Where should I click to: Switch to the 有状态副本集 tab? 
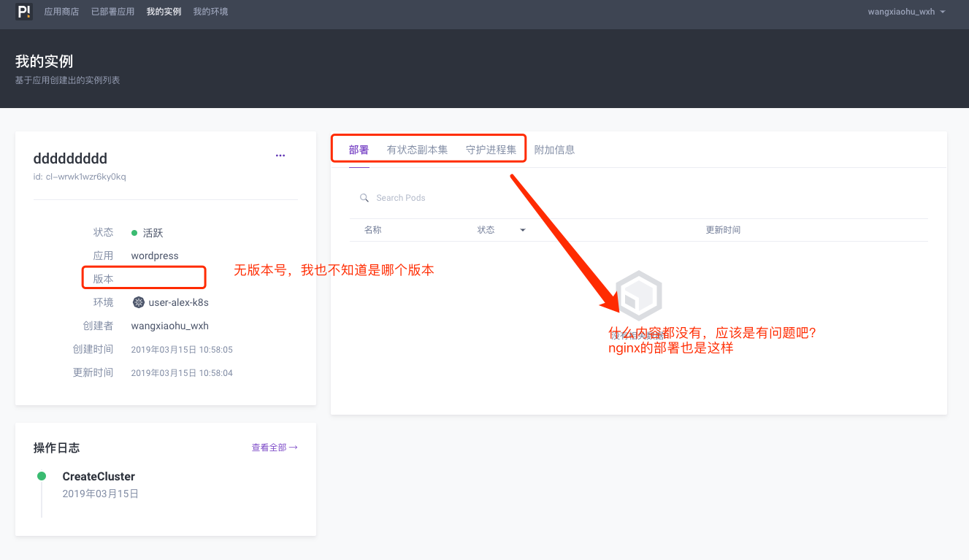point(417,150)
